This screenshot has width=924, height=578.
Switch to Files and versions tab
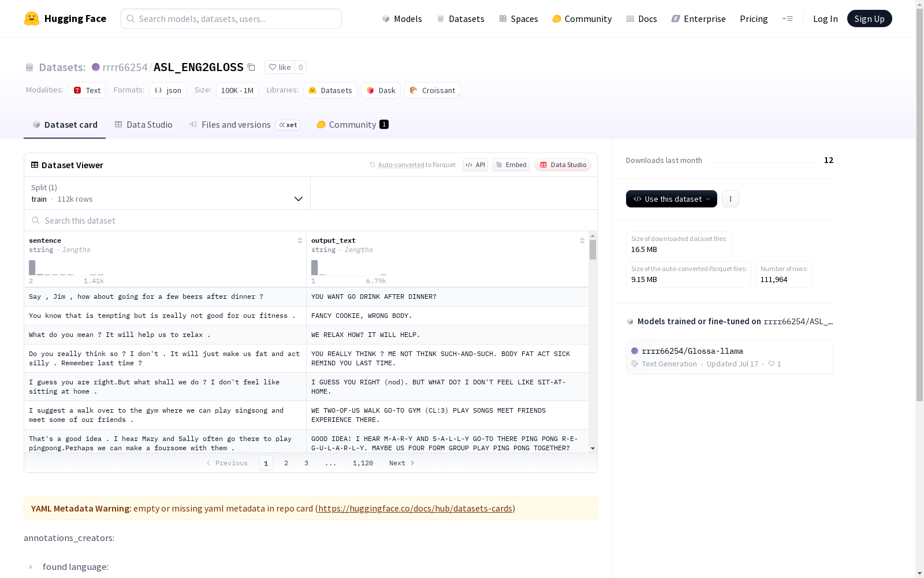pos(244,125)
